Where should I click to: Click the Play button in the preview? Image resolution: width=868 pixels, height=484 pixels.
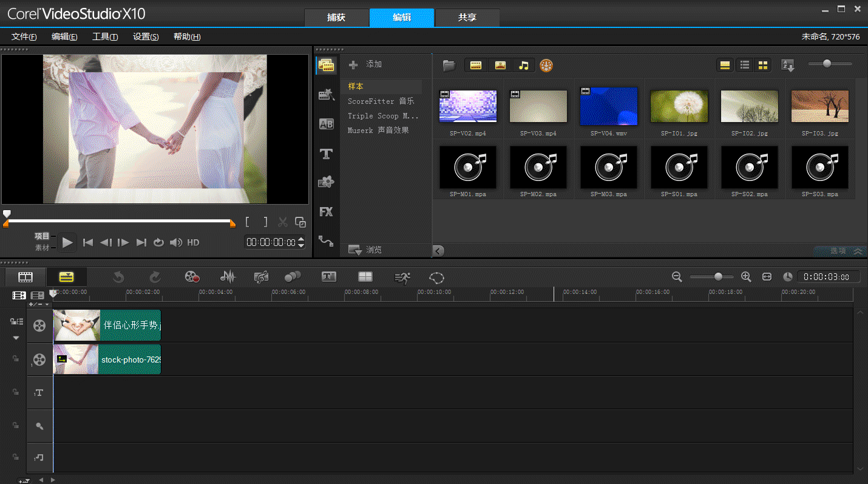click(67, 242)
